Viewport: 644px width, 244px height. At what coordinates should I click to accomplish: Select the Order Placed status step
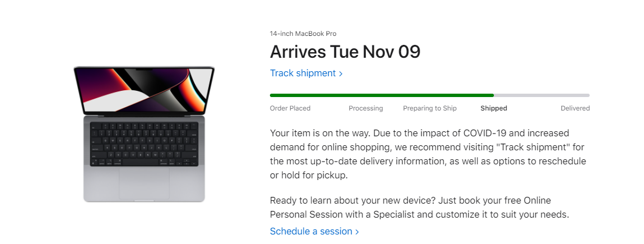tap(290, 108)
